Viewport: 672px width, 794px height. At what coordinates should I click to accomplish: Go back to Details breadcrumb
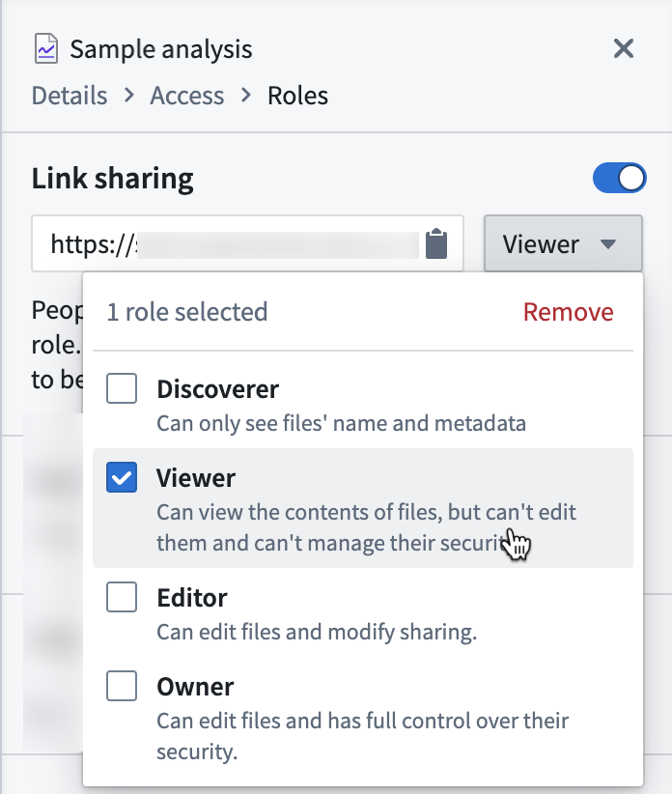point(70,96)
